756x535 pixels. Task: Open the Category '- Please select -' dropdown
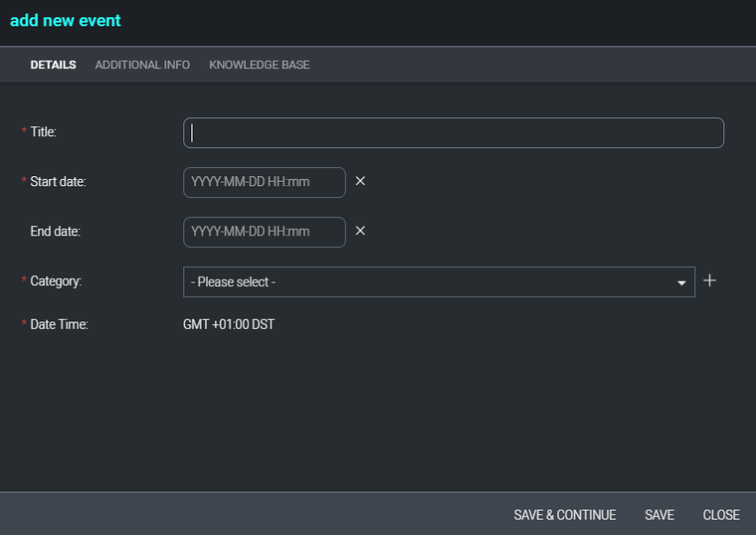pyautogui.click(x=438, y=282)
